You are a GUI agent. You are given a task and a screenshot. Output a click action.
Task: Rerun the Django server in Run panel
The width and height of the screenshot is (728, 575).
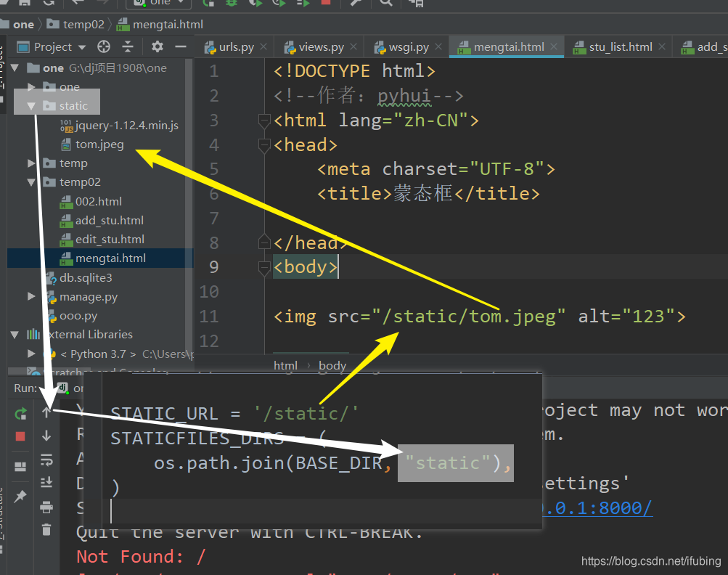pos(20,413)
